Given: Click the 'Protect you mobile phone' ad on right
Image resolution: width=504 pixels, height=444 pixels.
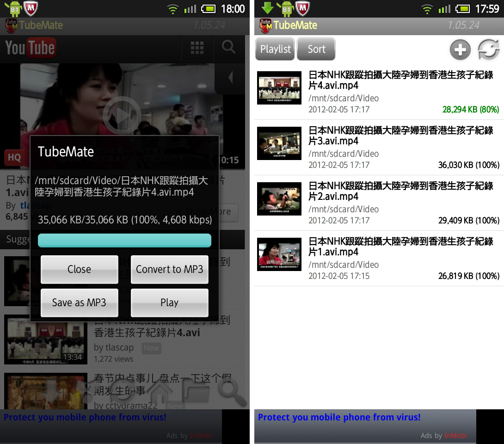Looking at the screenshot, I should tap(339, 418).
